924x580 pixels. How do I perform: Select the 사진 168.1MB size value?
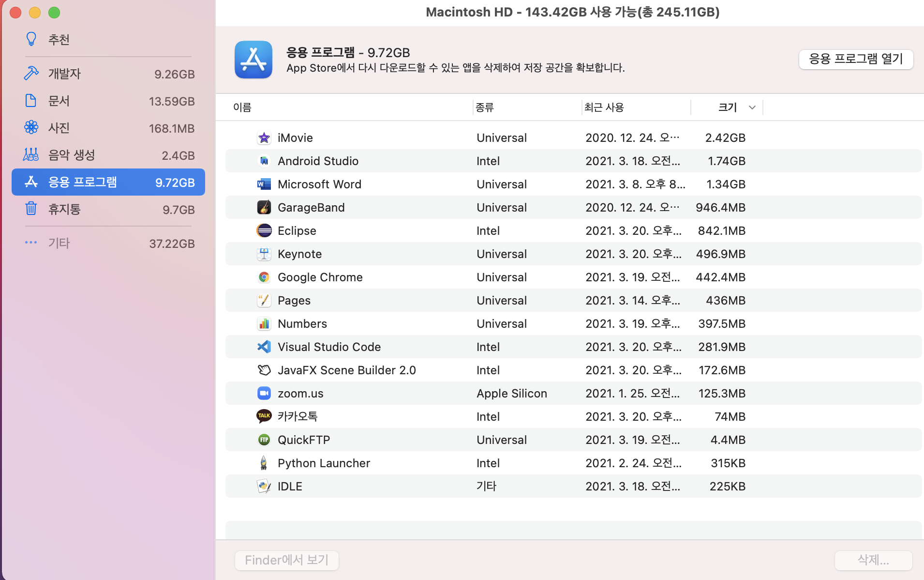tap(172, 128)
